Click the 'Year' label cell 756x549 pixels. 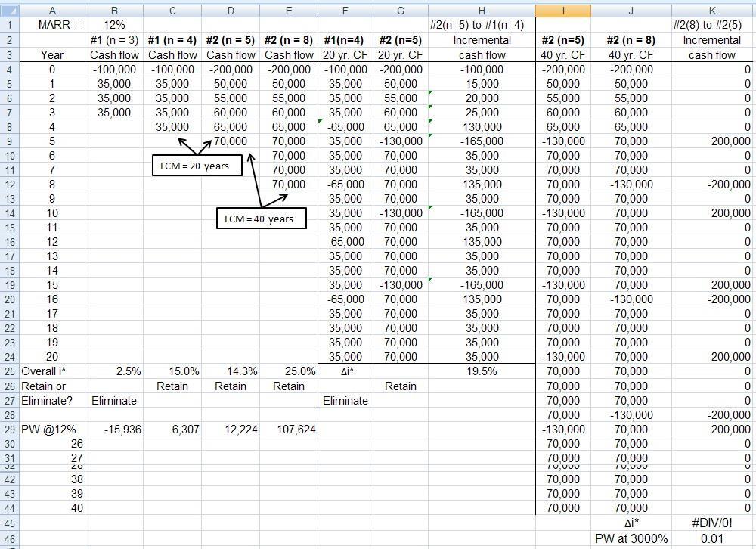52,55
